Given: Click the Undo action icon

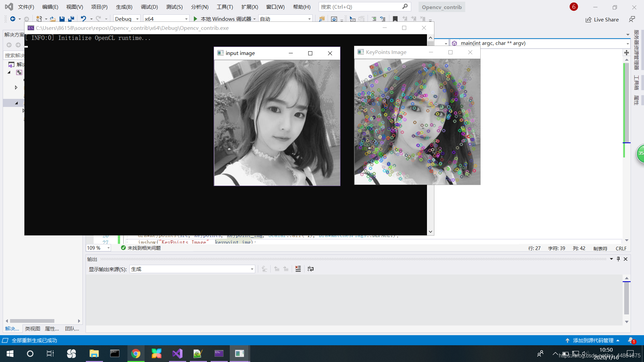Looking at the screenshot, I should point(84,18).
